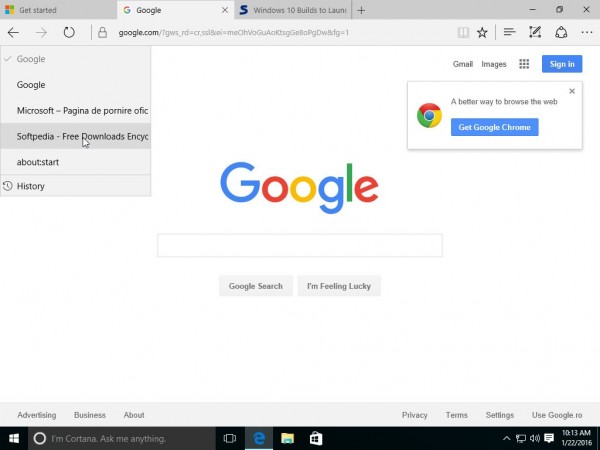Click Edge icon on the taskbar

pos(259,439)
